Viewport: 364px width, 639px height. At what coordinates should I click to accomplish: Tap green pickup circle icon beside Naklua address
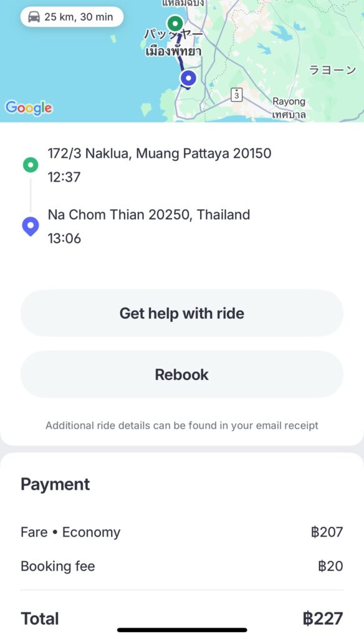(31, 165)
